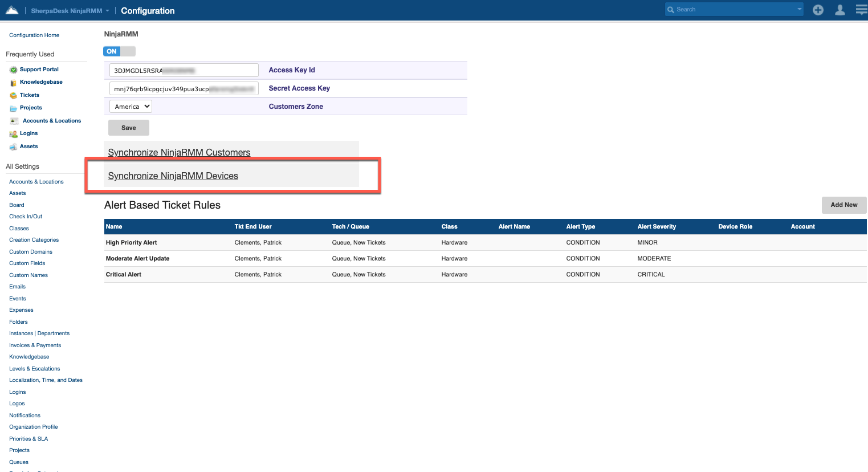
Task: Click the Add New rule button
Action: point(843,205)
